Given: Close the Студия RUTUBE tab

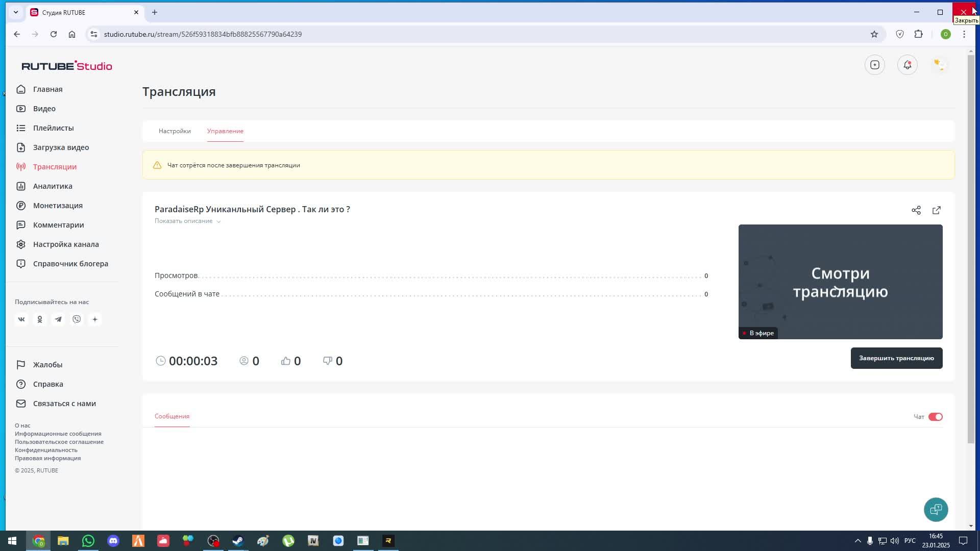Looking at the screenshot, I should pos(136,12).
